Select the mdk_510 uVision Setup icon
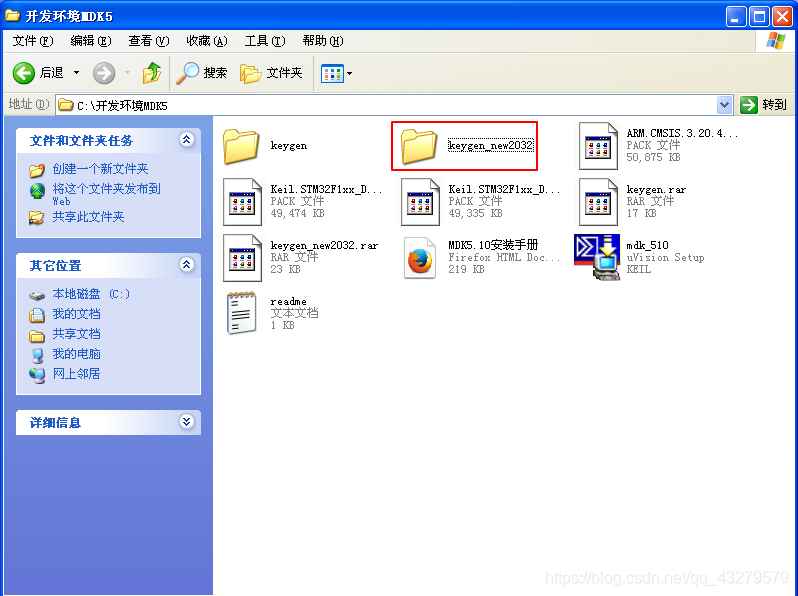 coord(597,257)
